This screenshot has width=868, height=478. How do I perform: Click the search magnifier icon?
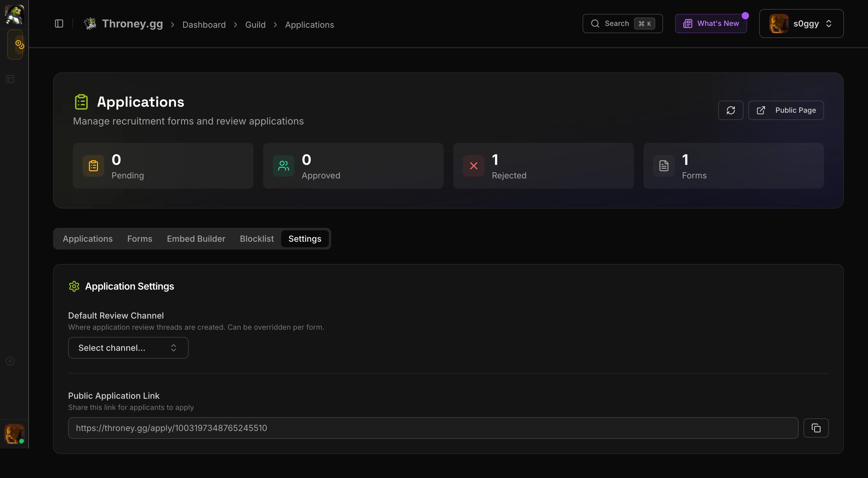point(595,24)
